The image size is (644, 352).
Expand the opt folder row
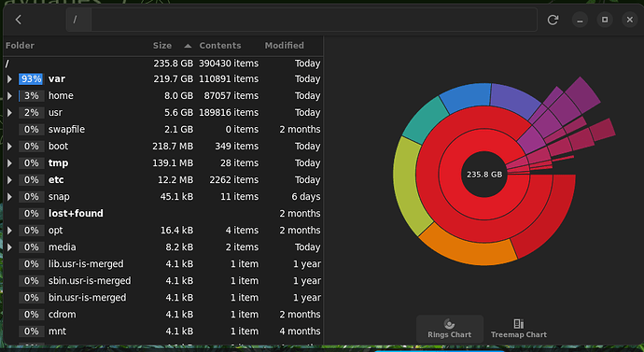point(9,231)
